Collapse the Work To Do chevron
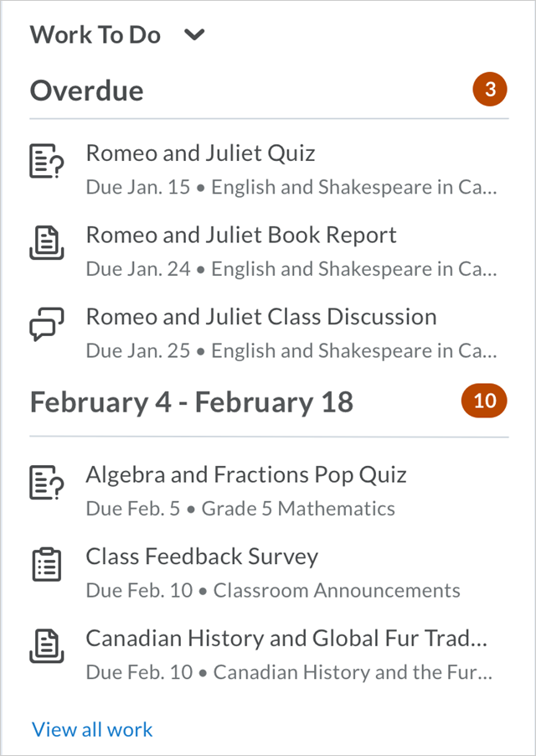The width and height of the screenshot is (536, 756). (x=194, y=35)
